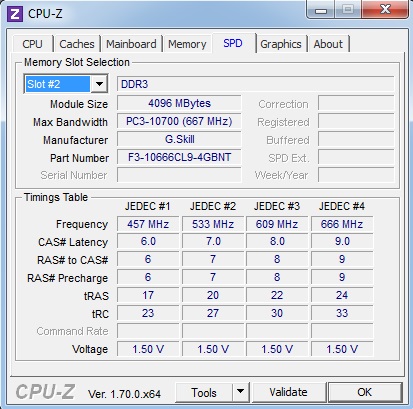
Task: Select the Slot #2 combo box
Action: point(66,84)
